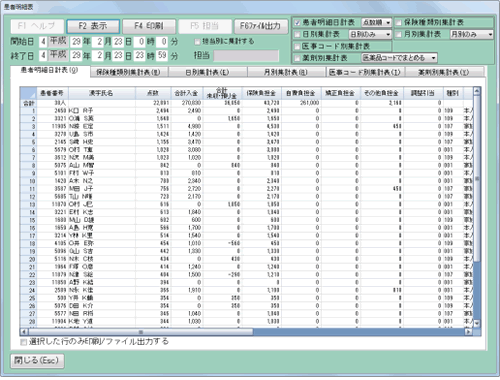Expand the 医薬品コードでまとめる dropdown
Screen dimensions: 500x380
399,58
